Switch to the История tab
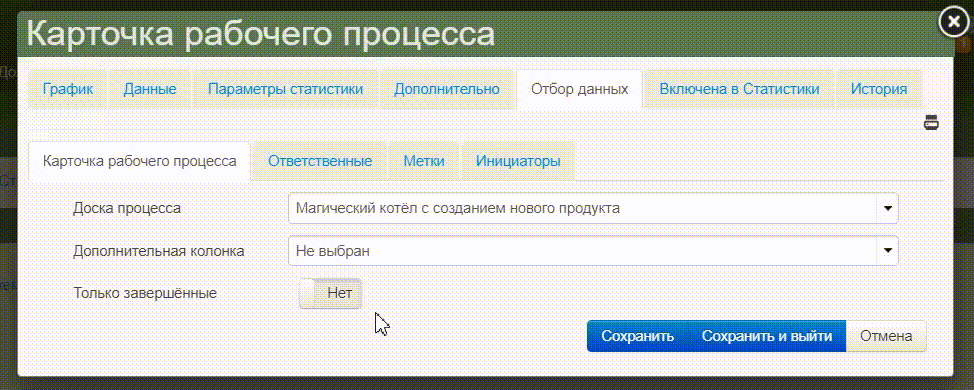974x390 pixels. point(879,89)
